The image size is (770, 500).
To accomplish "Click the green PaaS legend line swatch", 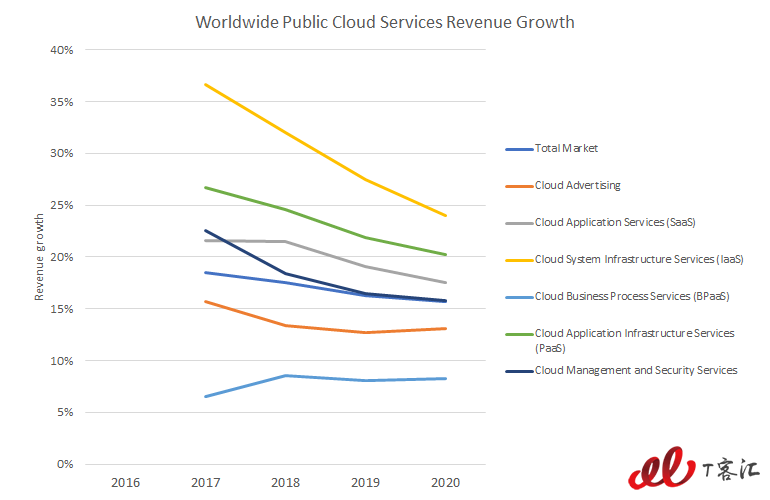I will [x=519, y=334].
